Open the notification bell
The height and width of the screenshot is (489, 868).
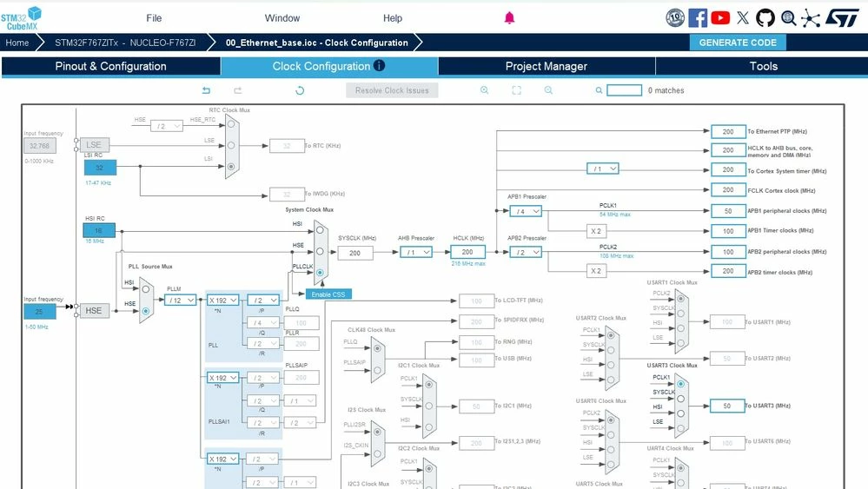point(509,18)
